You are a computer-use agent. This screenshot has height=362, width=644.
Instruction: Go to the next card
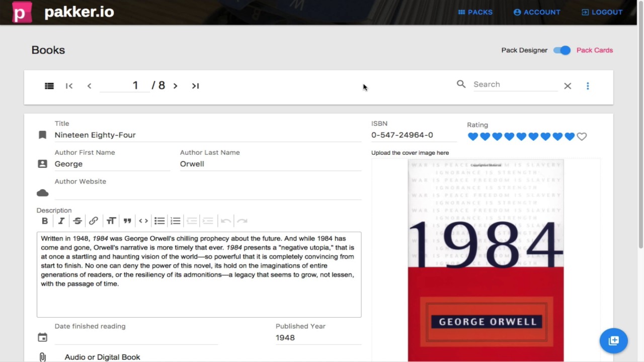click(175, 86)
